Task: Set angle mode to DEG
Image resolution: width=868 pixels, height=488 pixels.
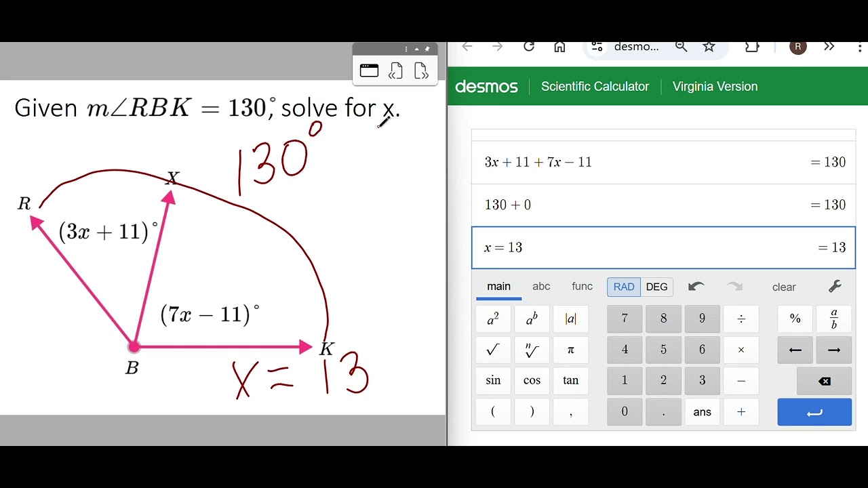Action: 656,287
